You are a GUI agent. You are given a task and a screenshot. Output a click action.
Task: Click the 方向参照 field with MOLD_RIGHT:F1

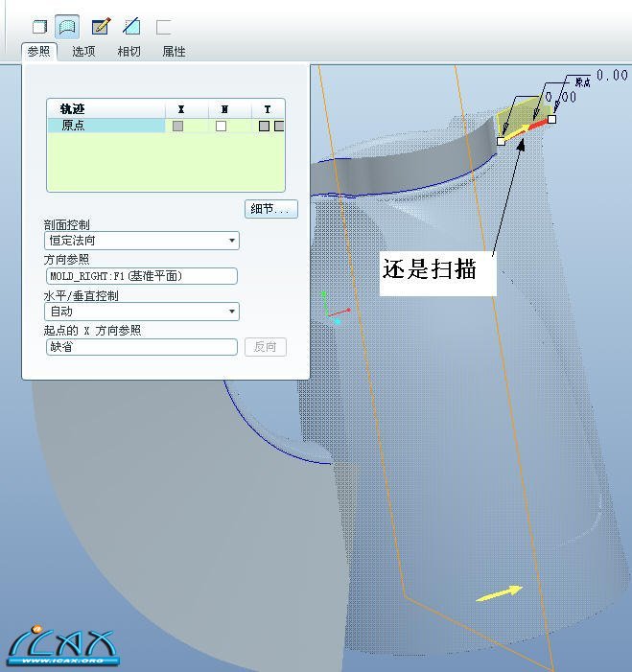tap(142, 276)
